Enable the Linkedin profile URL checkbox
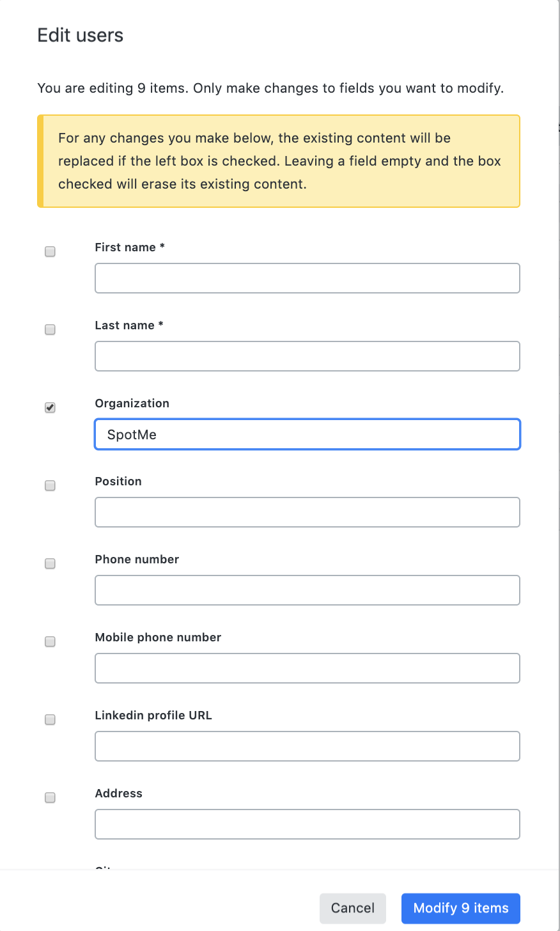This screenshot has height=931, width=560. point(50,720)
